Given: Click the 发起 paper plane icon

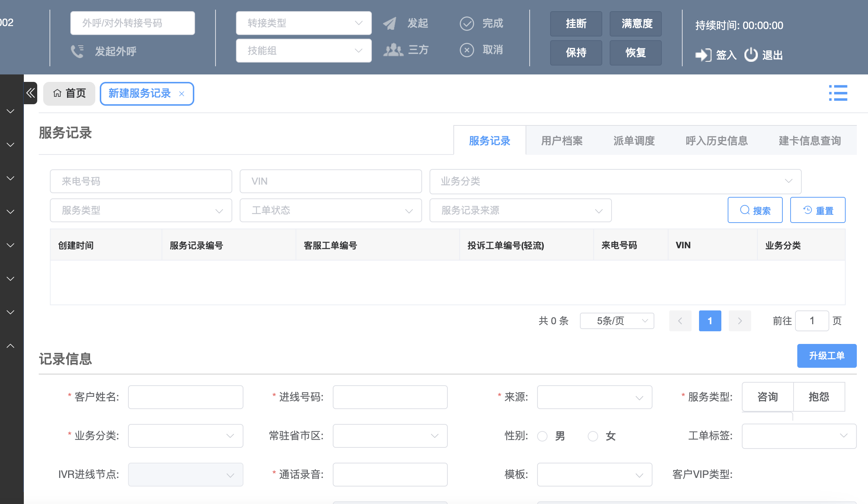Looking at the screenshot, I should click(x=390, y=23).
